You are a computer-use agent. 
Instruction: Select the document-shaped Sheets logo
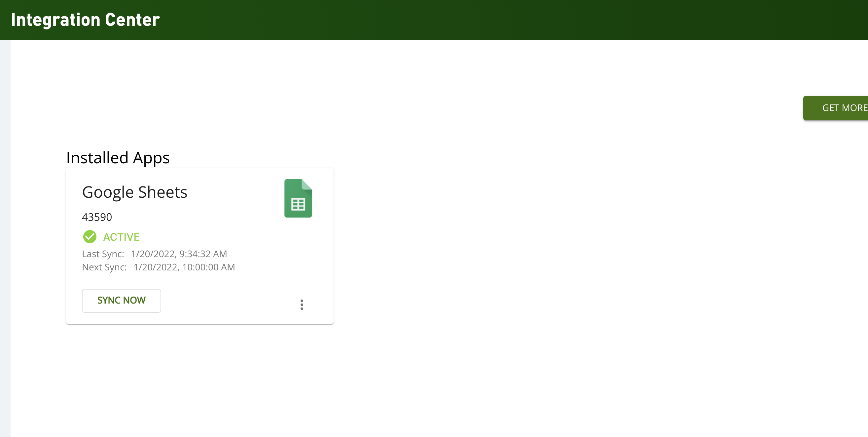(298, 198)
